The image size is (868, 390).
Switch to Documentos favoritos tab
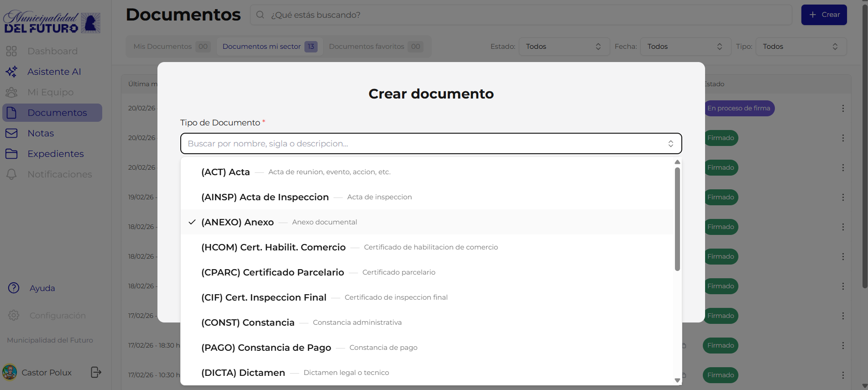366,47
